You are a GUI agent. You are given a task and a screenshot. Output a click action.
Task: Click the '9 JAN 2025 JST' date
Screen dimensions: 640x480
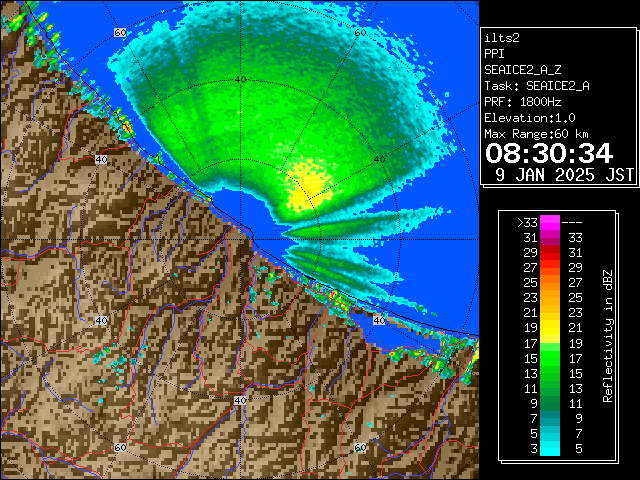pyautogui.click(x=565, y=175)
